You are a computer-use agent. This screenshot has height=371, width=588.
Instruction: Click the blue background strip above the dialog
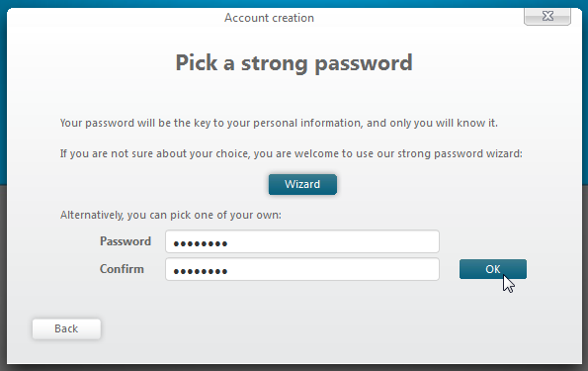[294, 3]
